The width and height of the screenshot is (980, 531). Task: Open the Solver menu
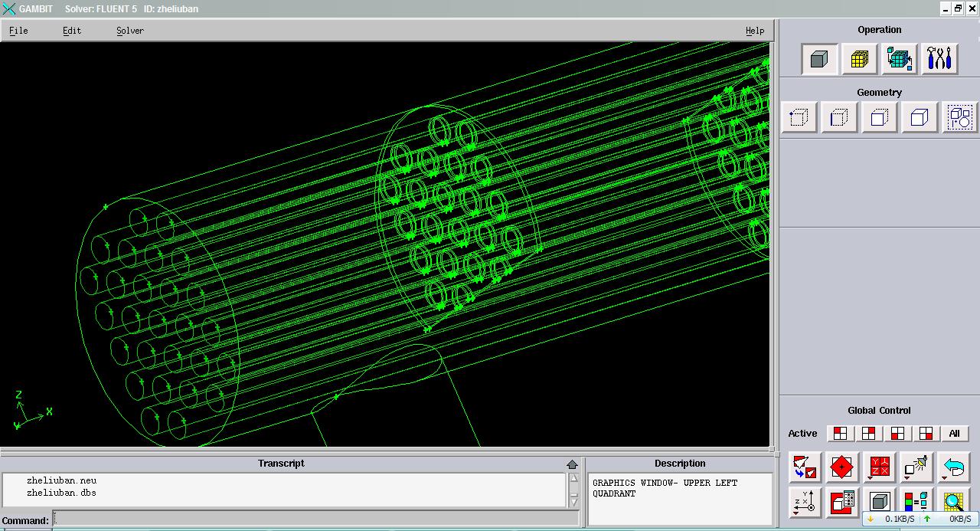click(x=130, y=31)
